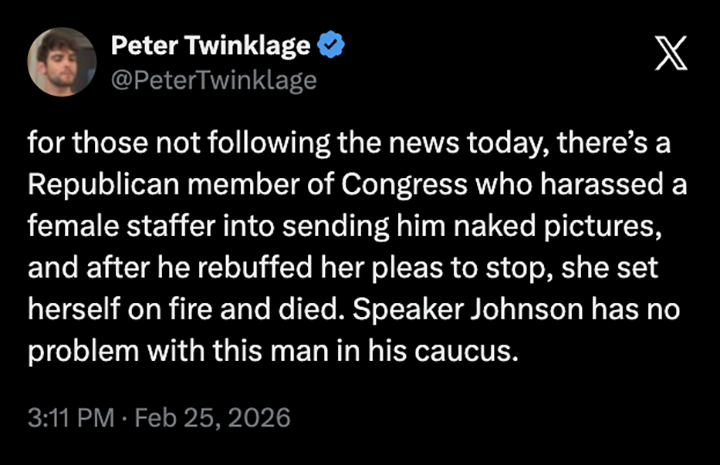Click the blue verified checkmark badge

click(x=331, y=45)
